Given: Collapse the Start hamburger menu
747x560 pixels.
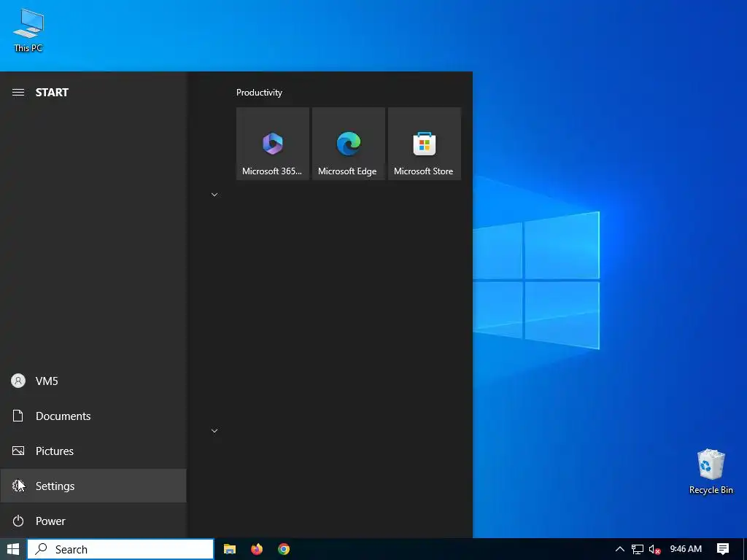Looking at the screenshot, I should [x=18, y=93].
